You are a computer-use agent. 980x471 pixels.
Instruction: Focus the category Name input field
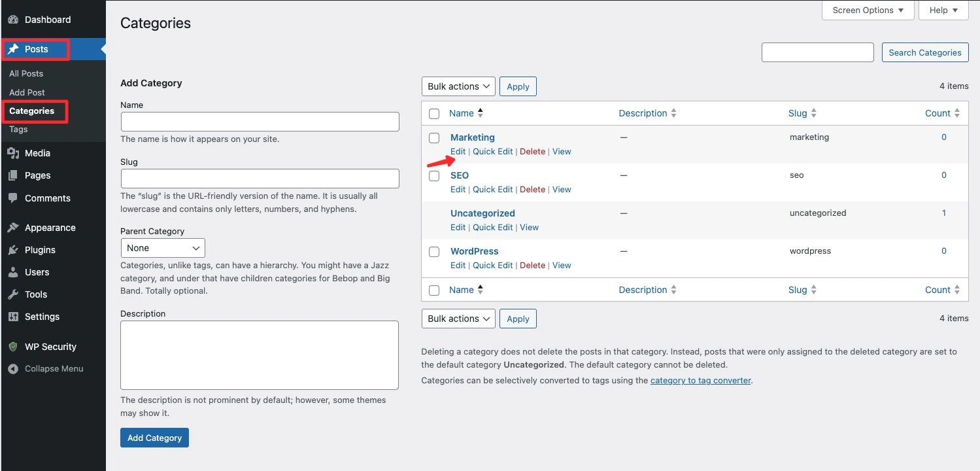[260, 122]
